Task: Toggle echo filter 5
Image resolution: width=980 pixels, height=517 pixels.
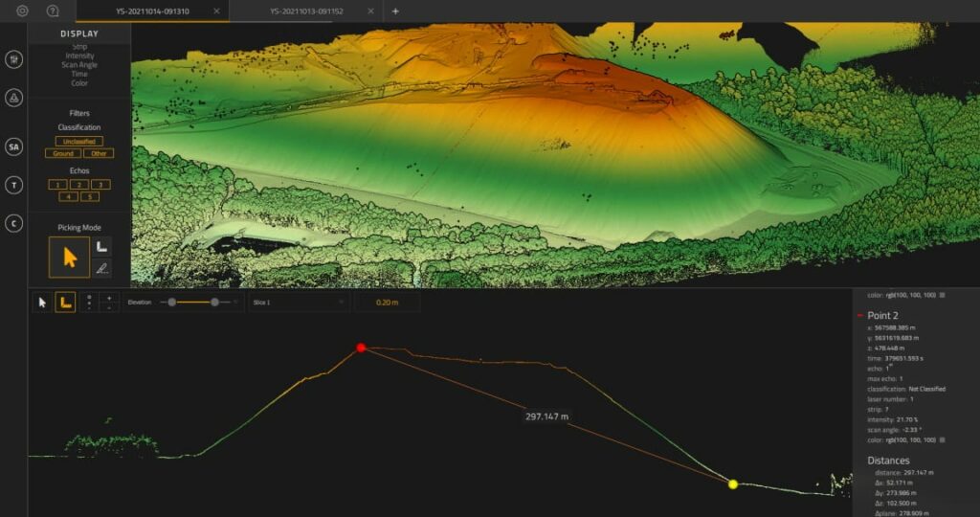Action: (89, 196)
